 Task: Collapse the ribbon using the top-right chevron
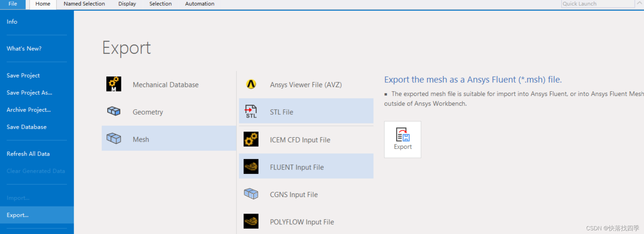click(639, 3)
